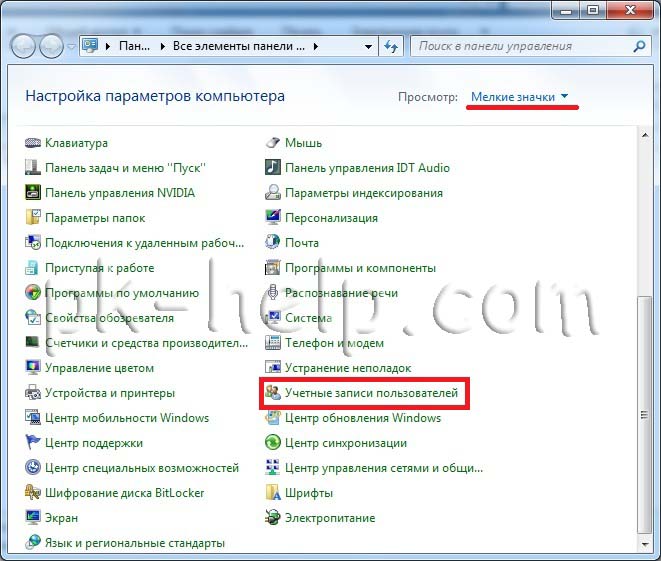
Task: Click the Панель задач и меню Пуск icon
Action: coord(32,168)
